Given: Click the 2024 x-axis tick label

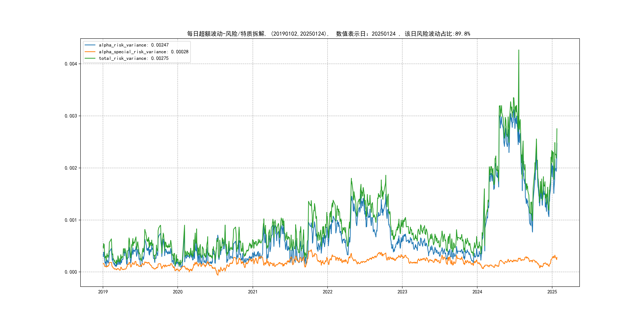Looking at the screenshot, I should coord(477,292).
